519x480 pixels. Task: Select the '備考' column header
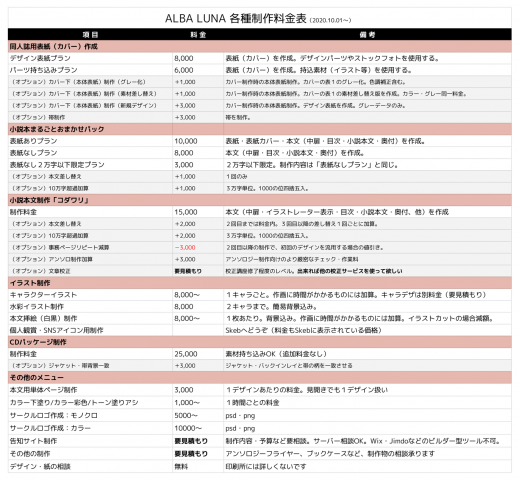pos(367,35)
